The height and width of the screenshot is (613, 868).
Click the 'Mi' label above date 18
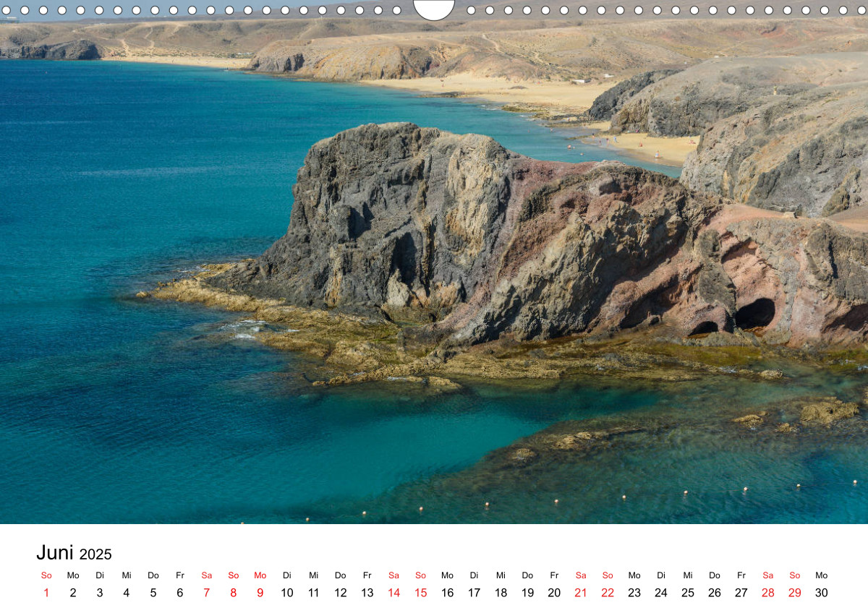501,575
